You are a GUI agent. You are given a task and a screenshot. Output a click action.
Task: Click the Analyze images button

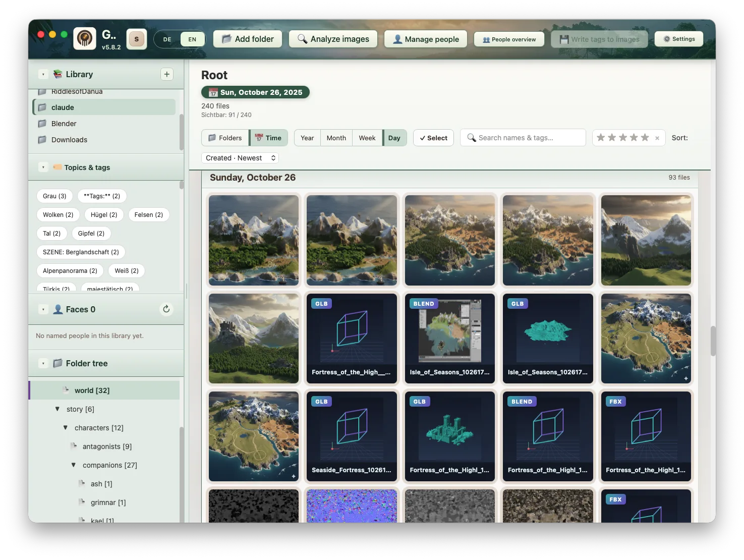[x=333, y=39]
